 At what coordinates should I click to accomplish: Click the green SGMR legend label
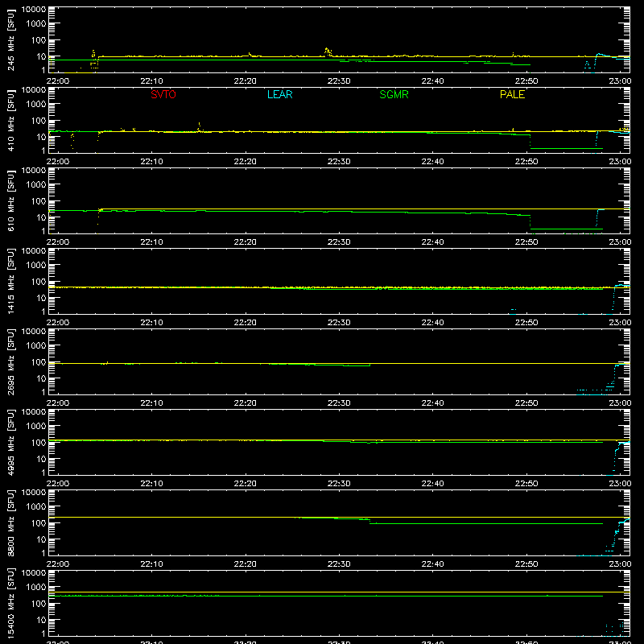coord(394,94)
